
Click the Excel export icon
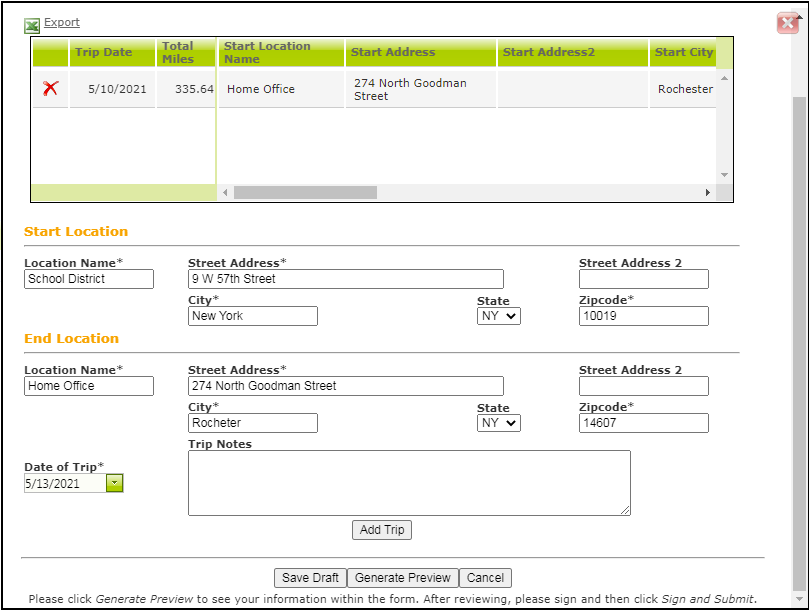29,22
